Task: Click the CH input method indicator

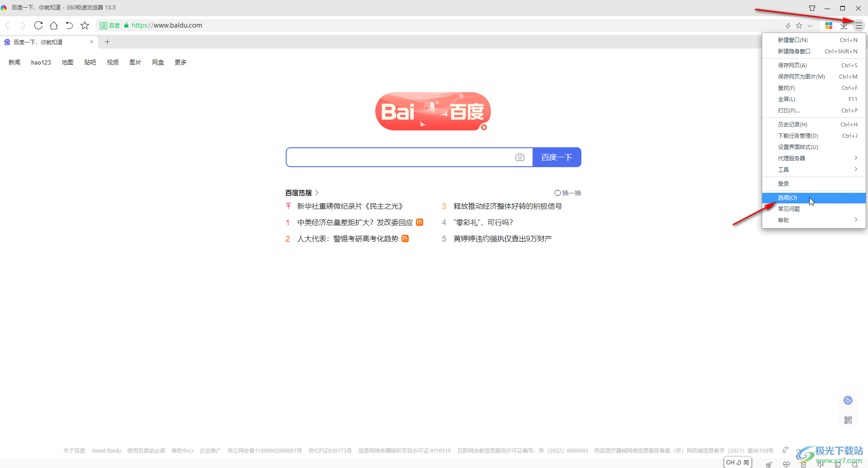Action: [737, 462]
